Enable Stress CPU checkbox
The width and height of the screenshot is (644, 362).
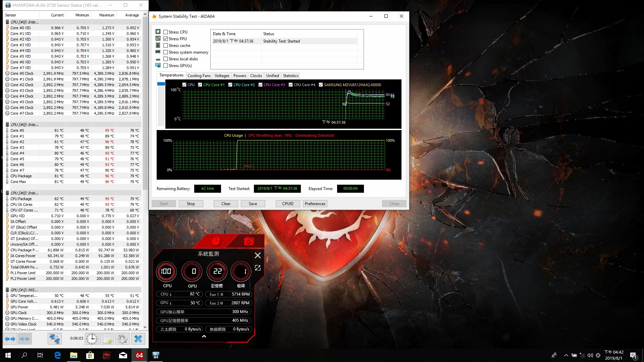pyautogui.click(x=166, y=32)
